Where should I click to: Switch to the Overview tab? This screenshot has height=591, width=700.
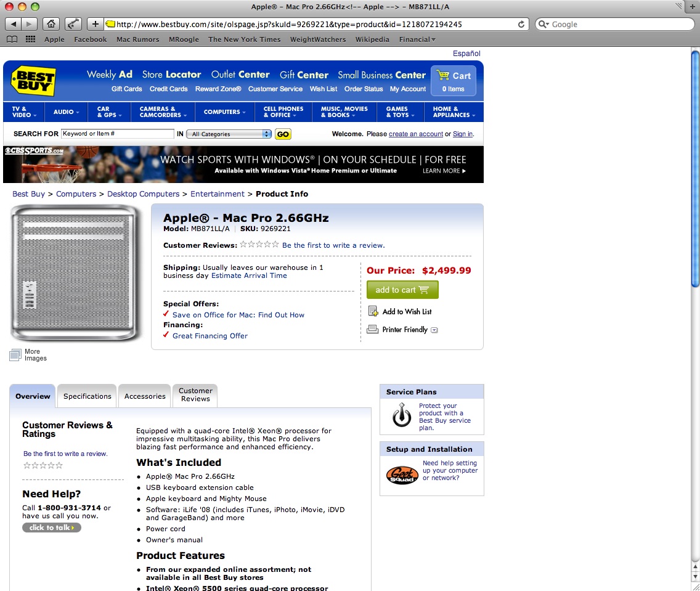[33, 396]
